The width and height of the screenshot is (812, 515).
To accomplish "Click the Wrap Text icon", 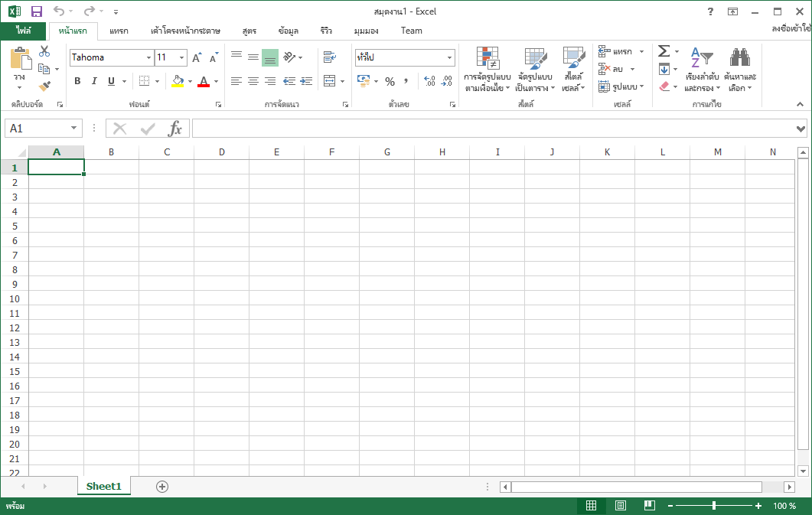I will pyautogui.click(x=329, y=57).
